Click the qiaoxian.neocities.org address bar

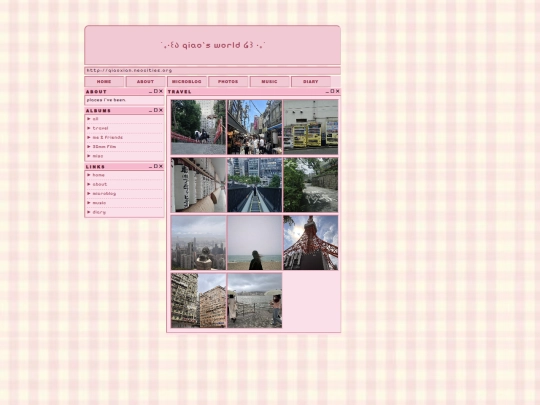coord(212,71)
